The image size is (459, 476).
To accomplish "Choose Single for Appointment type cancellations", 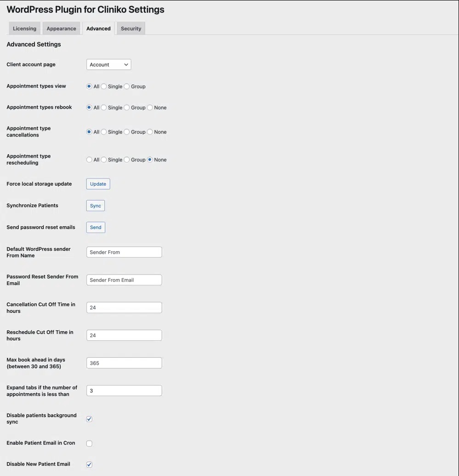I will (x=104, y=132).
